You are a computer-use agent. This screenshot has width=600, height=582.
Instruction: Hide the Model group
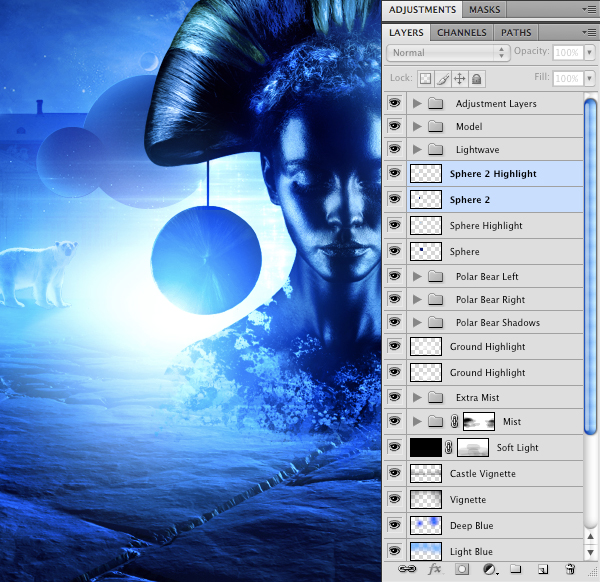395,126
